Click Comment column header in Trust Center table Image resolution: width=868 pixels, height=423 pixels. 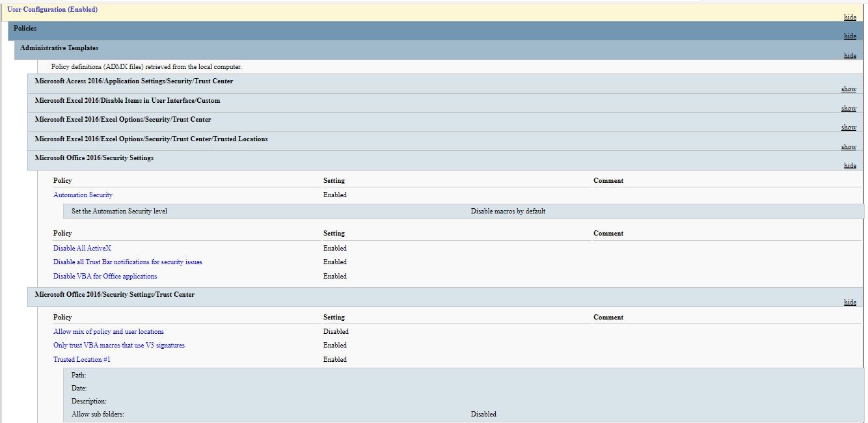click(608, 318)
